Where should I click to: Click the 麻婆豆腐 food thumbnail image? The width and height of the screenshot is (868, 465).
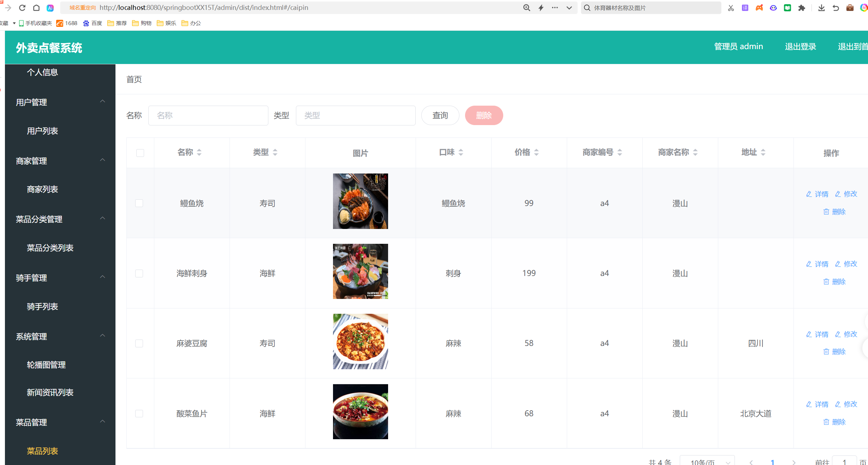(x=360, y=341)
